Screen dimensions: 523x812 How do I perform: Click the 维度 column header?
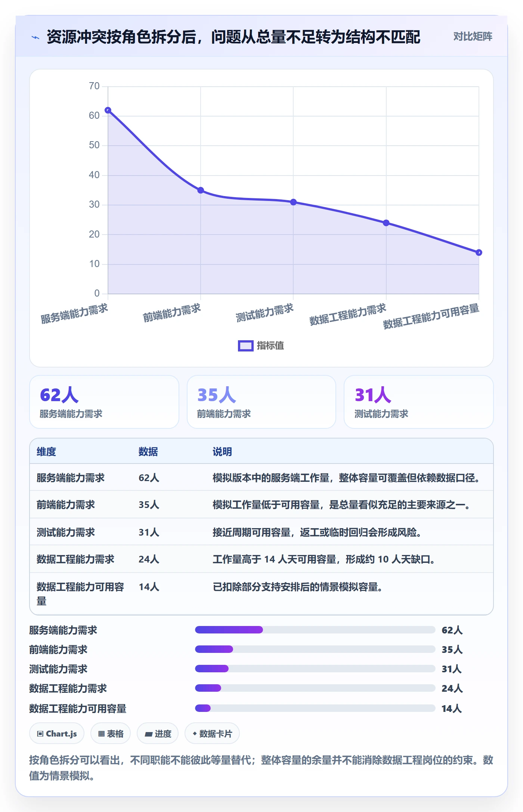(46, 452)
